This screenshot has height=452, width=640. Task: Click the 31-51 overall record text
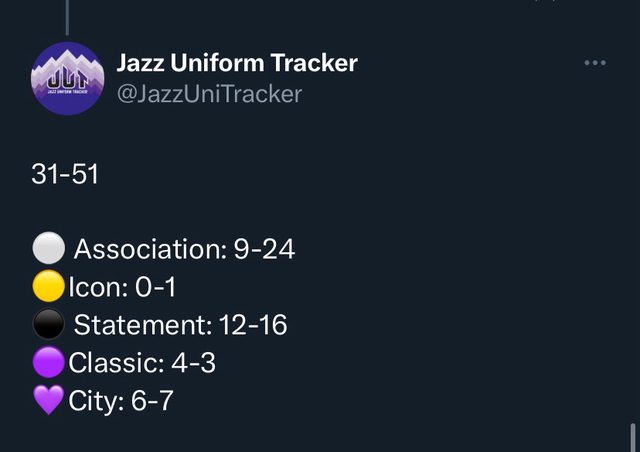[65, 174]
